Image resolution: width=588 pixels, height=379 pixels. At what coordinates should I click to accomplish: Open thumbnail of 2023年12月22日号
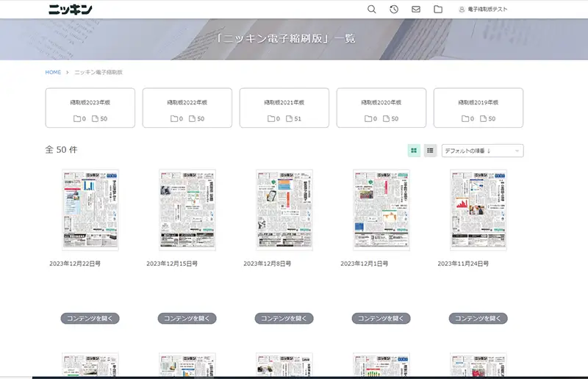click(90, 210)
